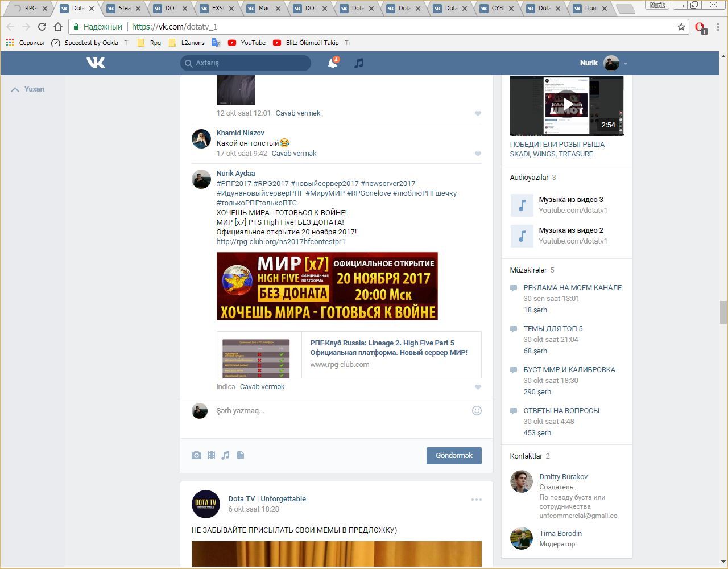The width and height of the screenshot is (728, 569).
Task: Click the VK logo in header
Action: click(x=96, y=63)
